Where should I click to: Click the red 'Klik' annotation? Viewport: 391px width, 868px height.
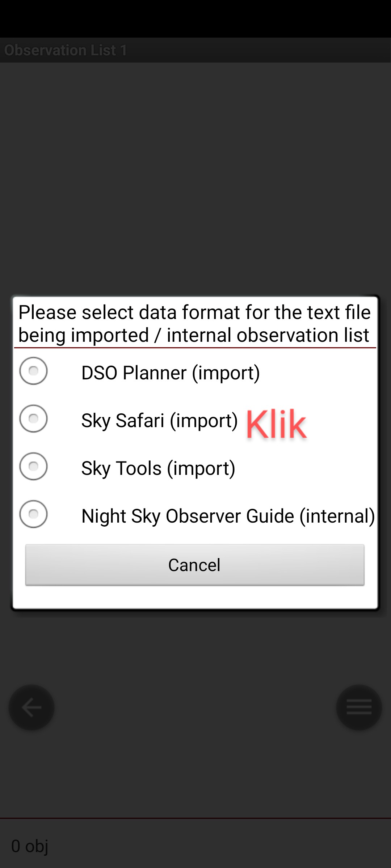(x=276, y=424)
